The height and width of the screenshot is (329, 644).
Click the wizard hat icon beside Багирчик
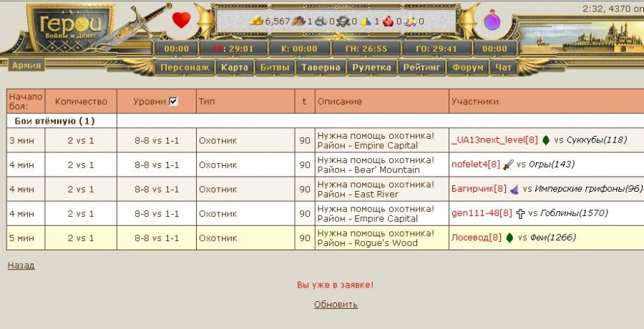pos(514,189)
